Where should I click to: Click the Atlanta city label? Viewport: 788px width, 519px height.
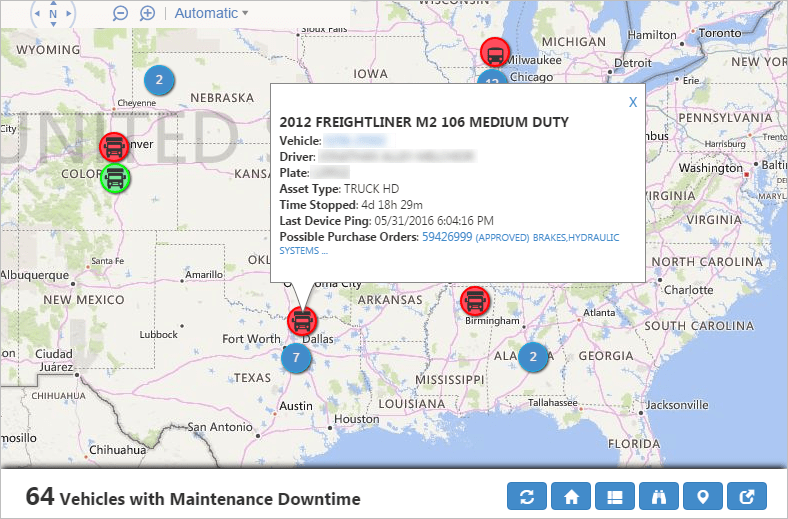599,313
